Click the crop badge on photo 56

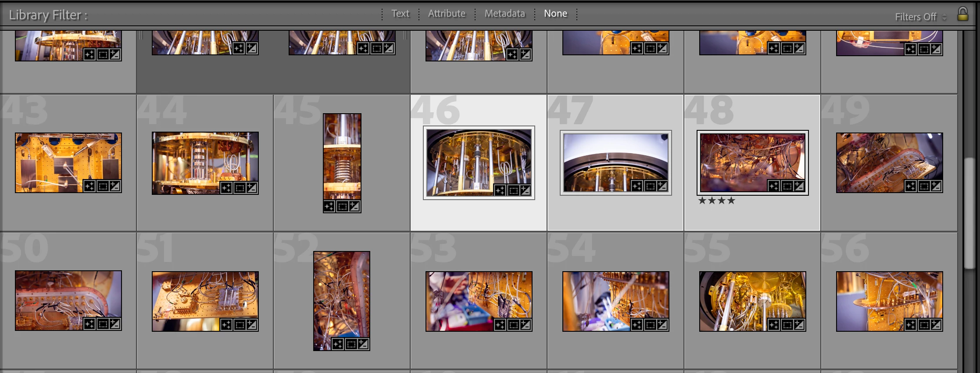923,325
